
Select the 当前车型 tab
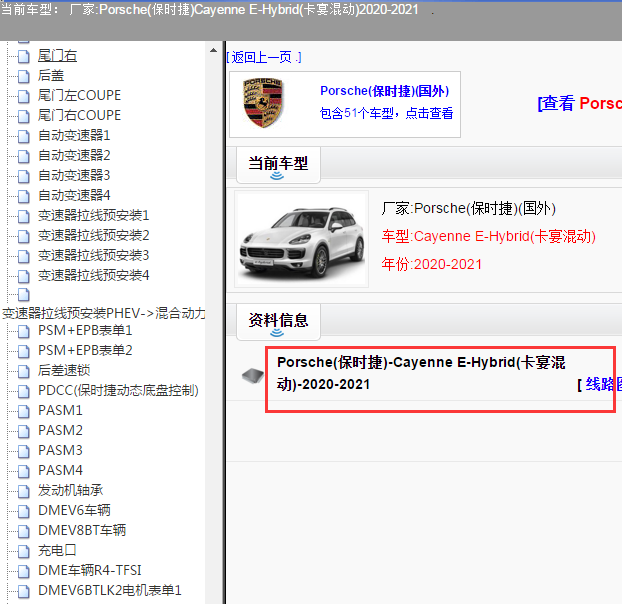(x=278, y=165)
